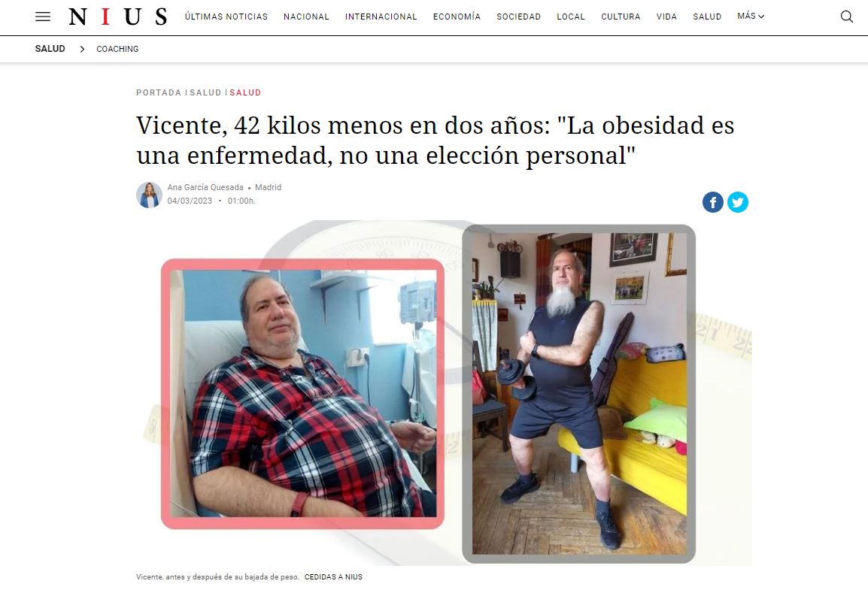Open the ÚLTIMAS NOTICIAS section
The width and height of the screenshot is (868, 599).
tap(226, 17)
